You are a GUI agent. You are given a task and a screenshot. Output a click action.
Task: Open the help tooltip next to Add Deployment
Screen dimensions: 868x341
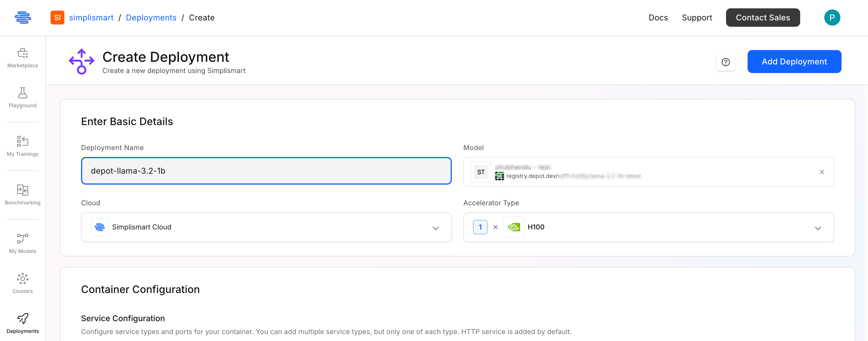coord(726,62)
